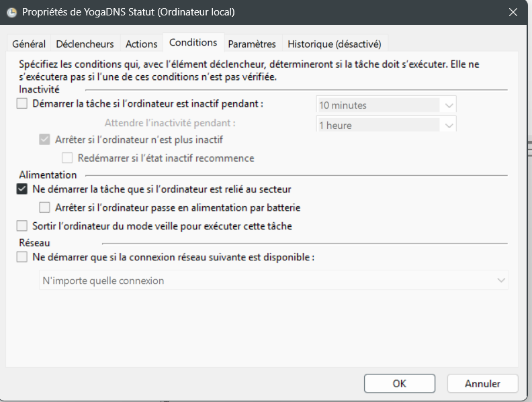Select the Paramètres tab
This screenshot has width=532, height=402.
pyautogui.click(x=252, y=44)
